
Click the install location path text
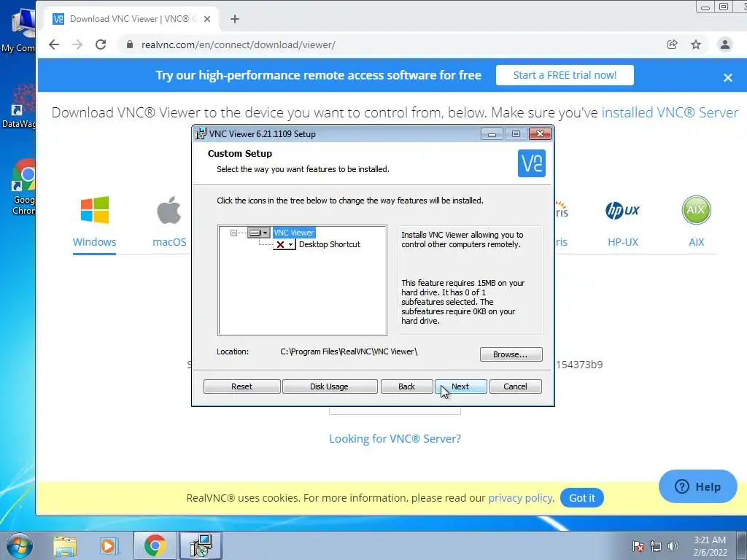[349, 351]
